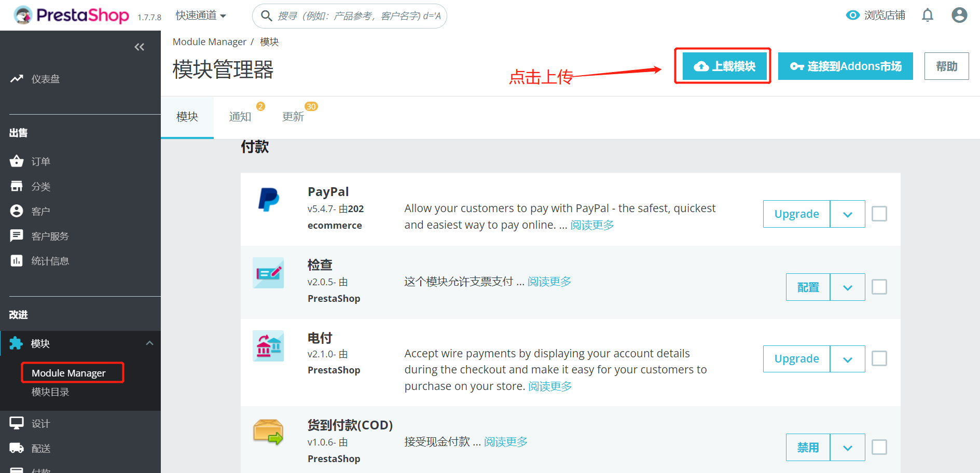
Task: Click Upgrade button for PayPal
Action: tap(797, 214)
